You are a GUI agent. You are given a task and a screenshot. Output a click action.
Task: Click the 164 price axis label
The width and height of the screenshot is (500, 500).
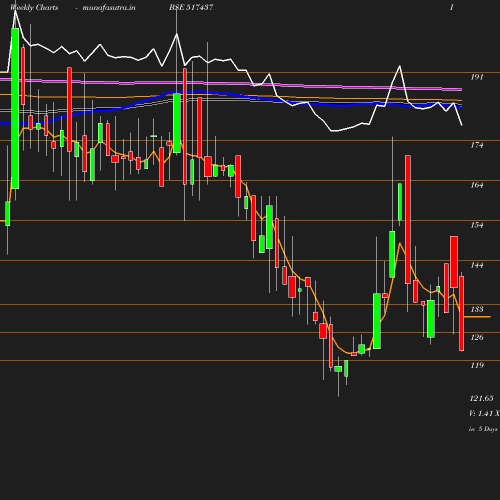(477, 185)
